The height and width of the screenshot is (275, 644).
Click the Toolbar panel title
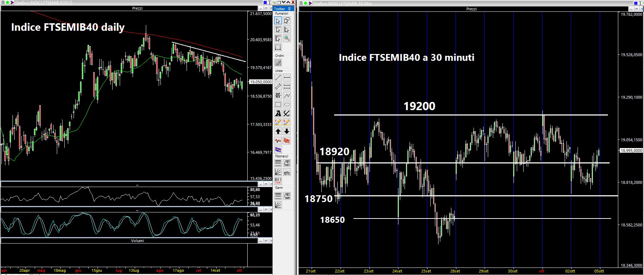pos(279,9)
